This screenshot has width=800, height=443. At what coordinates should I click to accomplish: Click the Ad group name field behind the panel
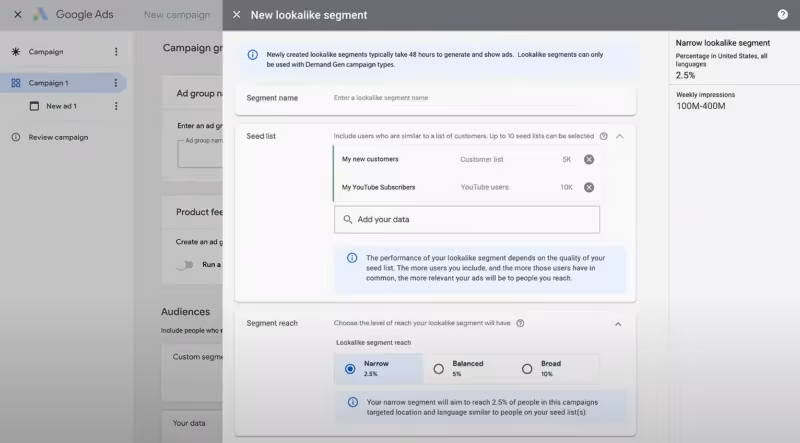(x=200, y=153)
